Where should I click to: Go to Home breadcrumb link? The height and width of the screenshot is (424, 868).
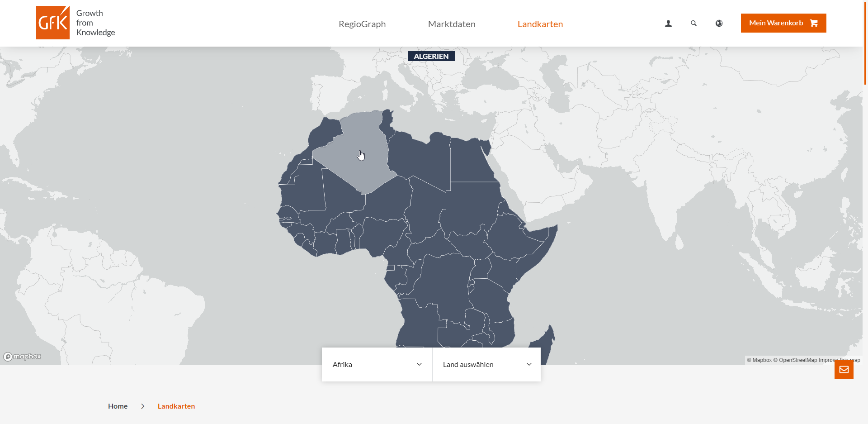click(118, 406)
